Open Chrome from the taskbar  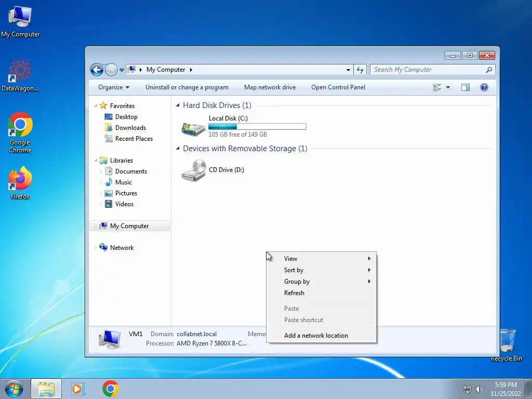coord(110,389)
